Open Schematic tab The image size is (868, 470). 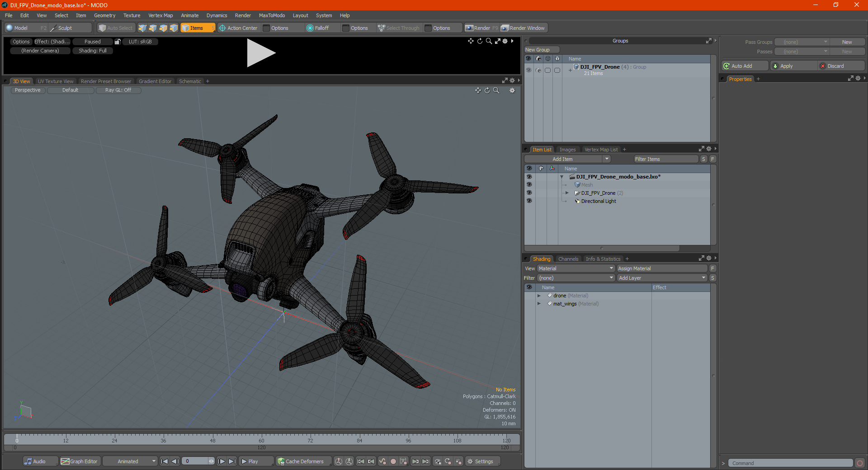[x=190, y=81]
